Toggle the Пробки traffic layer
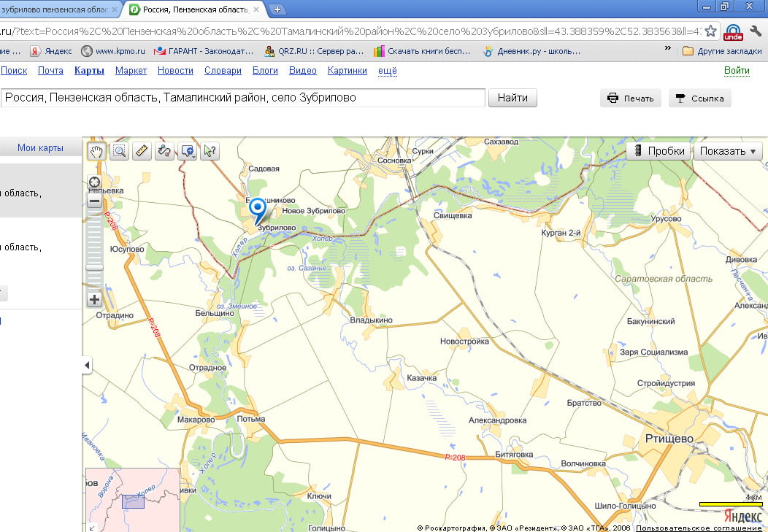 point(658,151)
